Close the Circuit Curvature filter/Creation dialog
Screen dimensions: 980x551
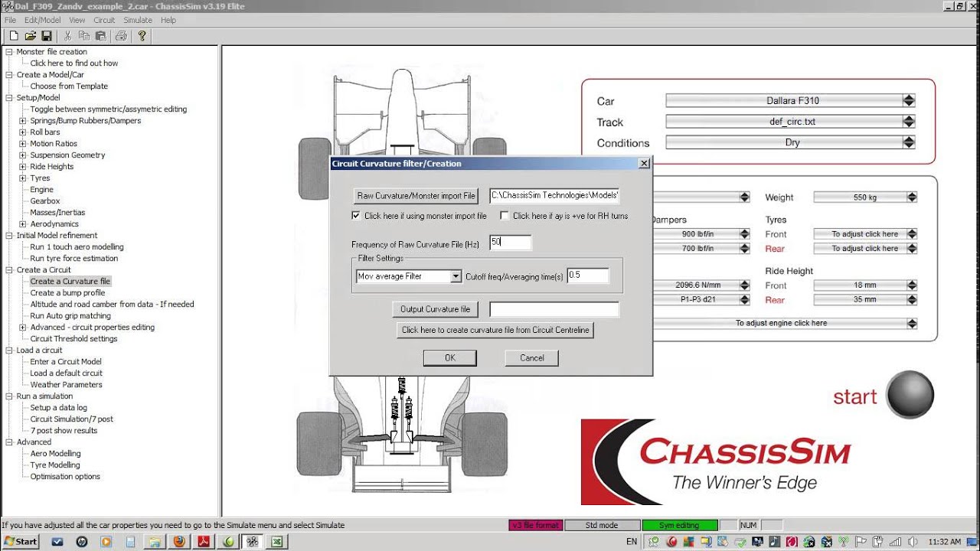coord(644,163)
